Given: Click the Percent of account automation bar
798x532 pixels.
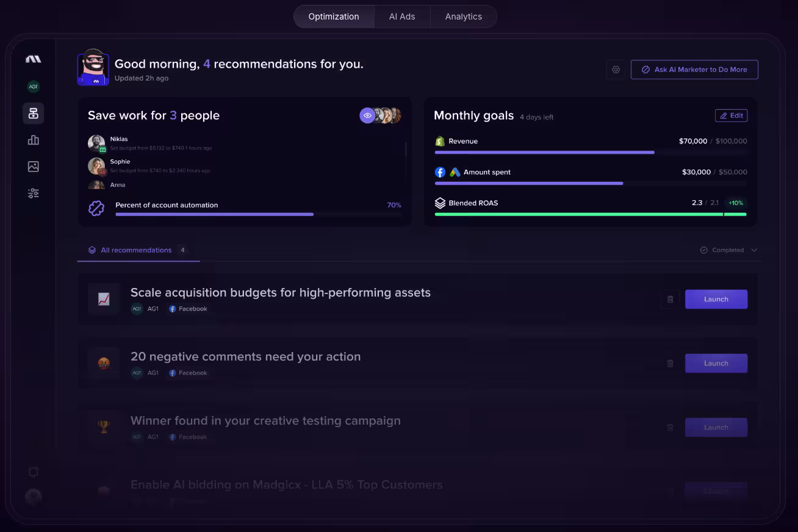Looking at the screenshot, I should (x=214, y=214).
